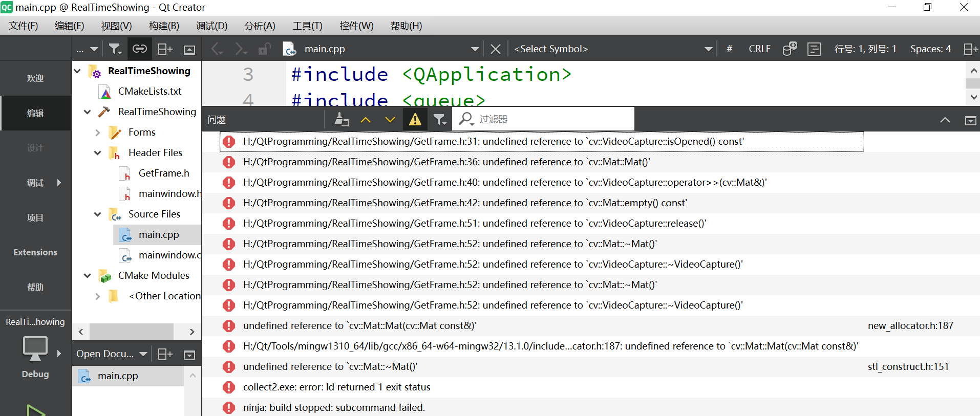Change CRLF line ending setting
Image resolution: width=980 pixels, height=416 pixels.
click(759, 49)
